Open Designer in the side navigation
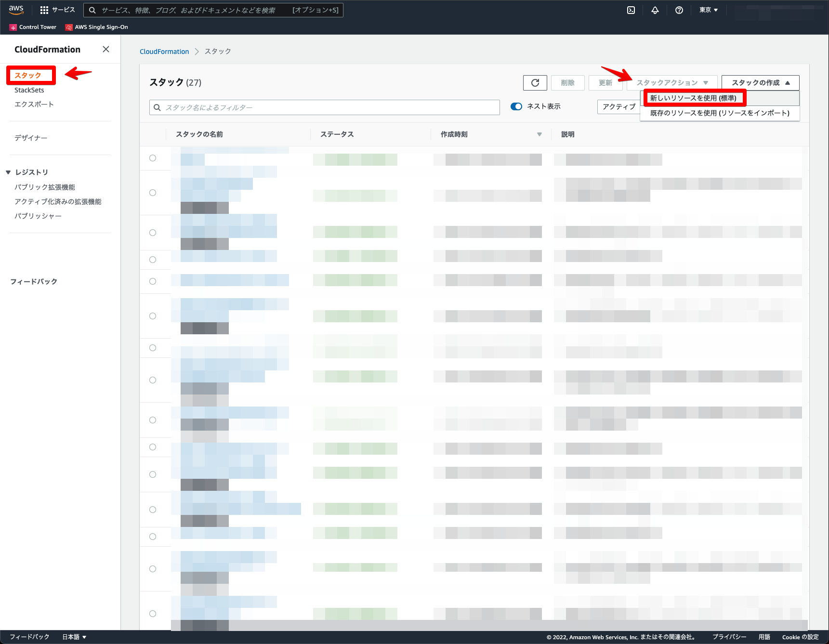Screen dimensions: 829x644 [x=31, y=138]
